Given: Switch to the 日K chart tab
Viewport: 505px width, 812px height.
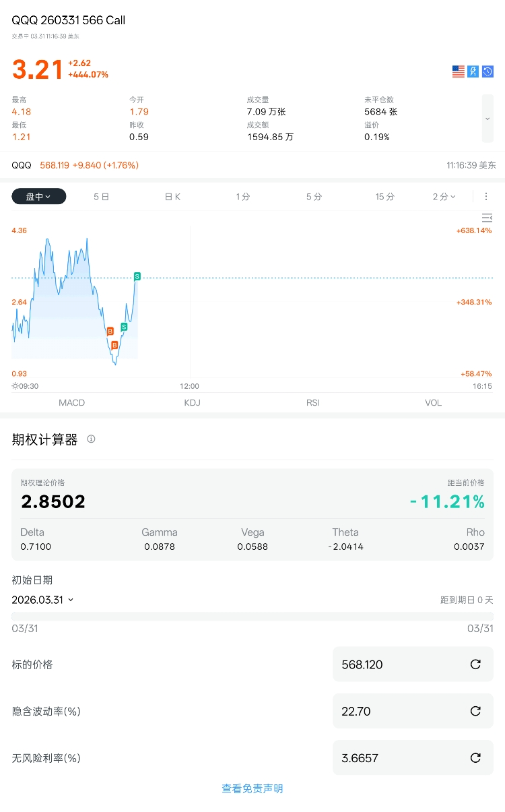Looking at the screenshot, I should pyautogui.click(x=172, y=197).
